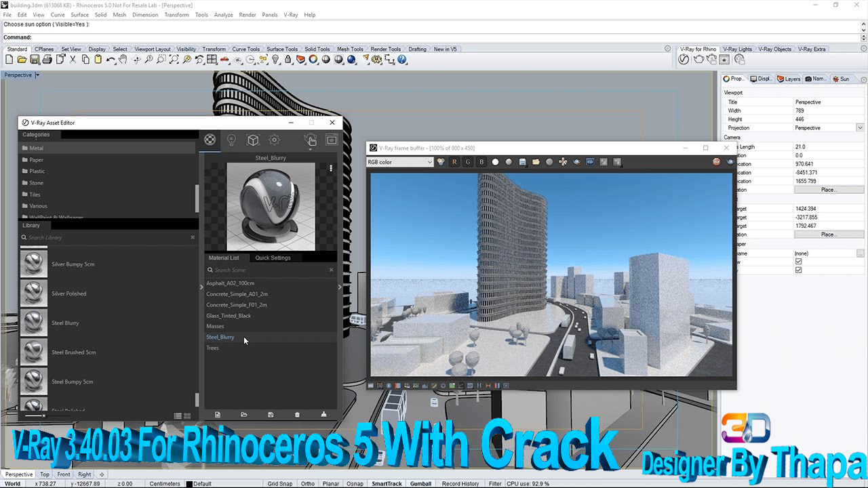This screenshot has height=488, width=868.
Task: Select the Metal category folder
Action: (x=108, y=148)
